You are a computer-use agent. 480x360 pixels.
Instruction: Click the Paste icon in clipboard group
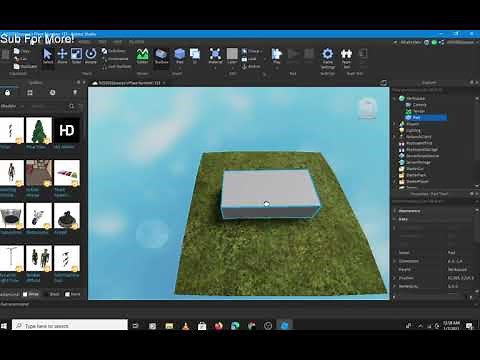[5, 54]
